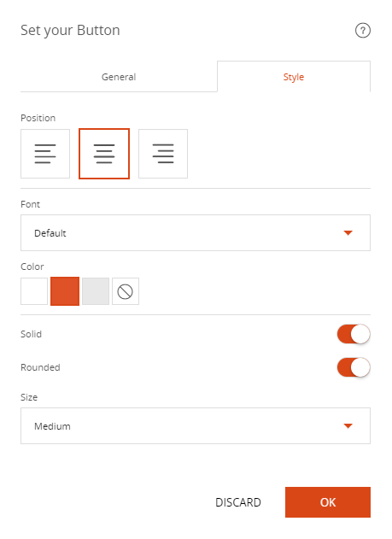Switch to the Style tab
Viewport: 392px width, 539px height.
pos(294,77)
